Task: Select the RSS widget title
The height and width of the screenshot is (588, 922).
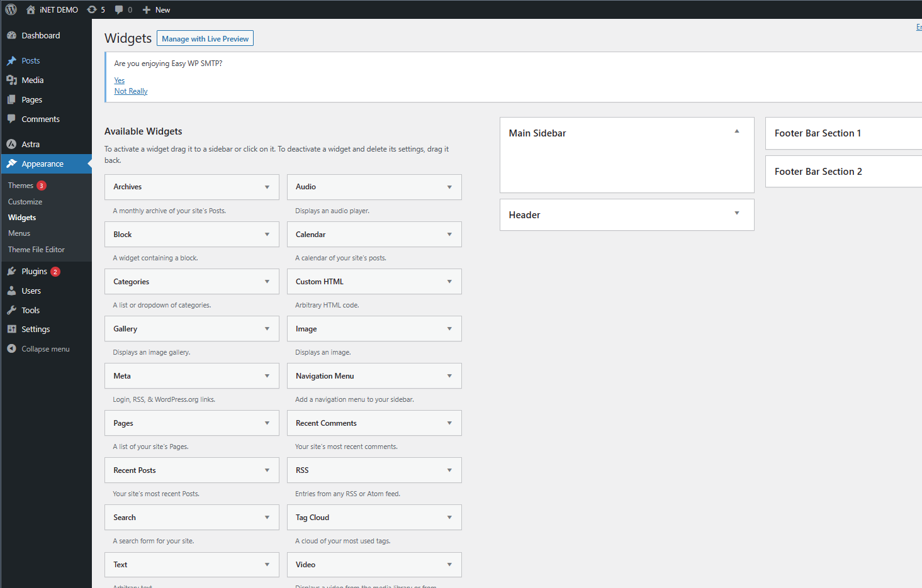Action: tap(302, 470)
